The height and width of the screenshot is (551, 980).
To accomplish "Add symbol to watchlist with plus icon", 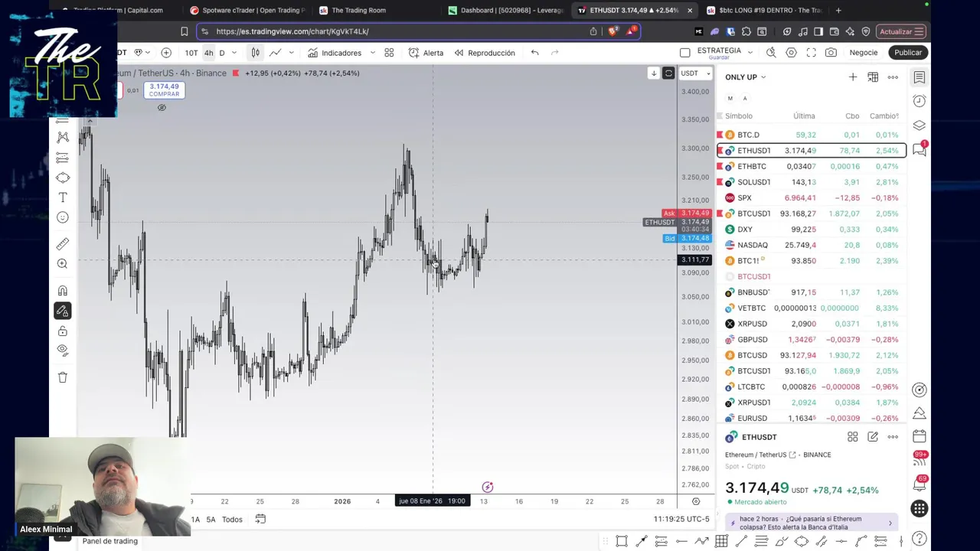I will (853, 77).
